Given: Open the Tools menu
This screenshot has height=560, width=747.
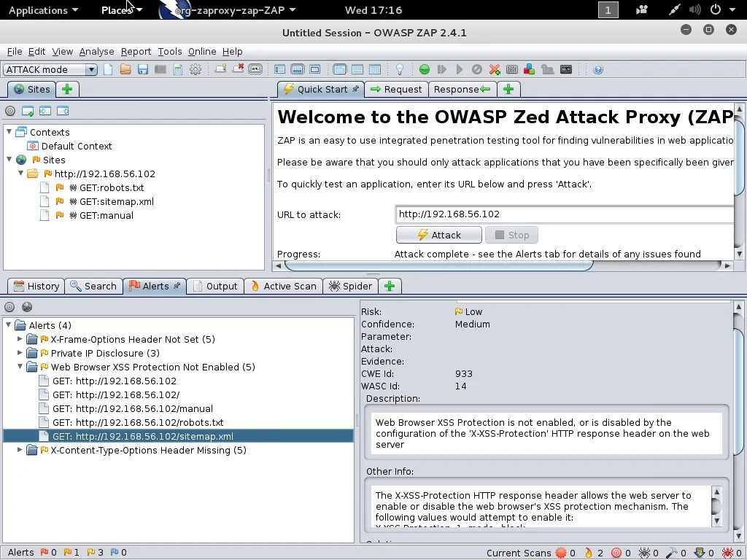Looking at the screenshot, I should [169, 52].
